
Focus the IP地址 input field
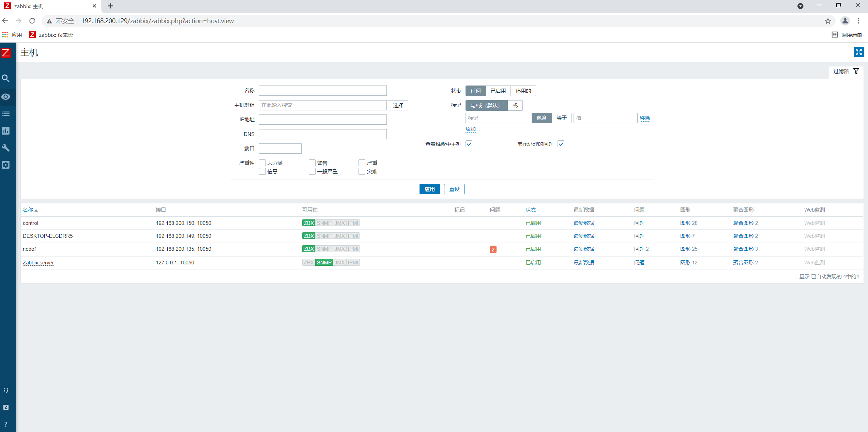coord(322,120)
